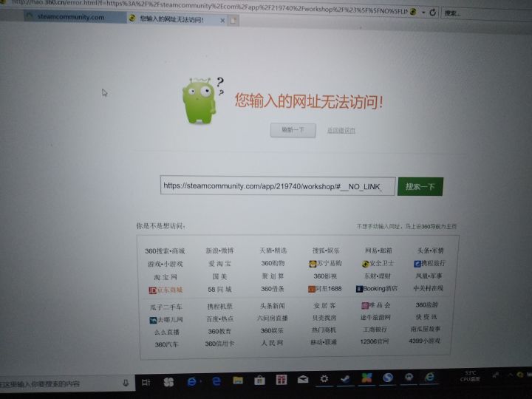
Task: Open the 苏宁易购 link
Action: click(x=325, y=263)
